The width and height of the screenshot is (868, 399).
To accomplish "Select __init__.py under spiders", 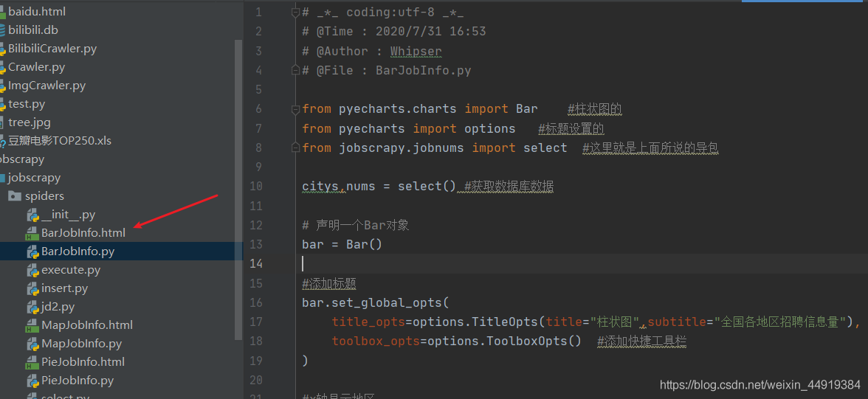I will [69, 215].
